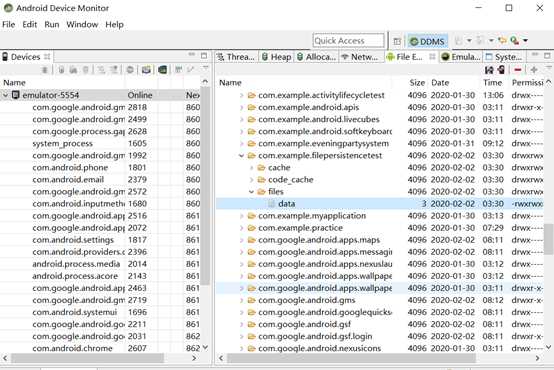554x370 pixels.
Task: Collapse the com.example.filepersistencetest folder
Action: tap(242, 155)
